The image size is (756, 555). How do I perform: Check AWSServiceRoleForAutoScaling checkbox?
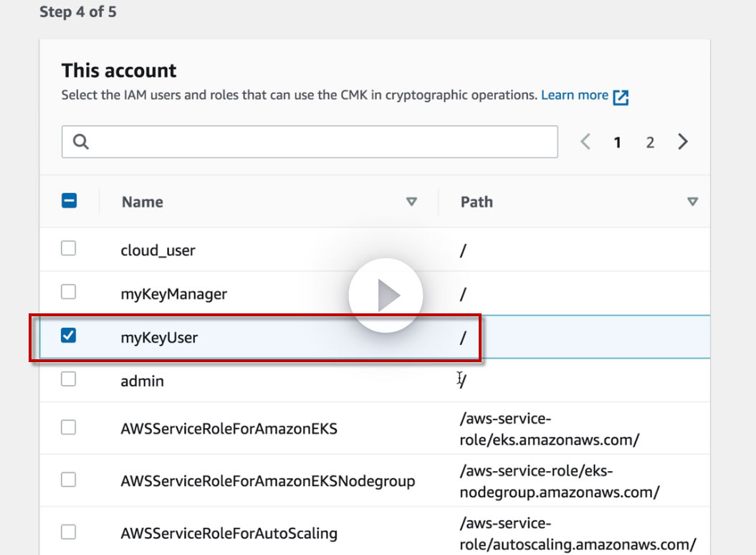[68, 531]
